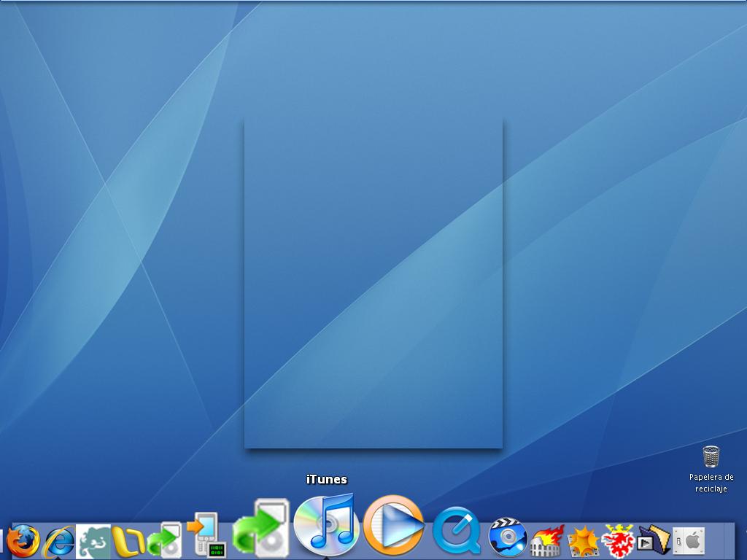Image resolution: width=747 pixels, height=560 pixels.
Task: Open the phone sync icon with orange arrow
Action: pos(206,534)
